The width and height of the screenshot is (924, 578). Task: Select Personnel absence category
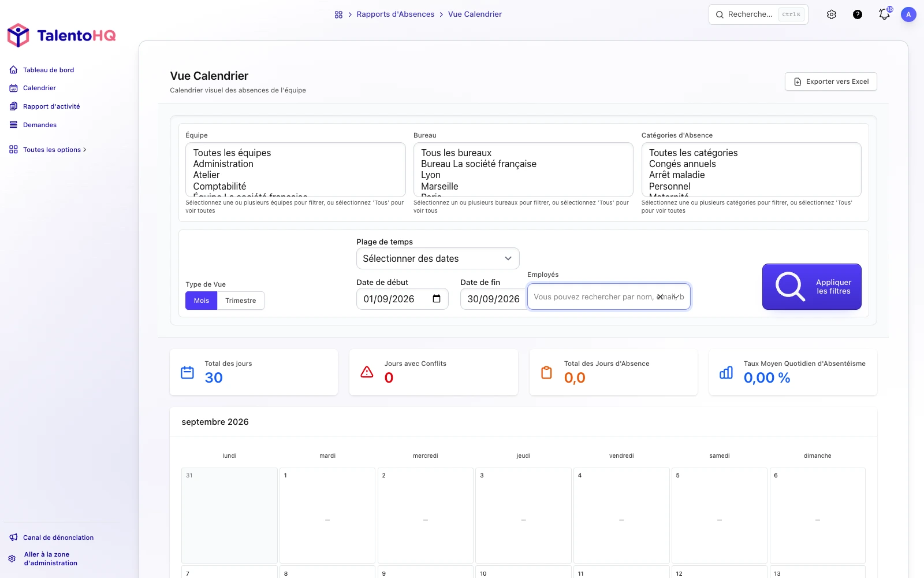[x=751, y=186]
